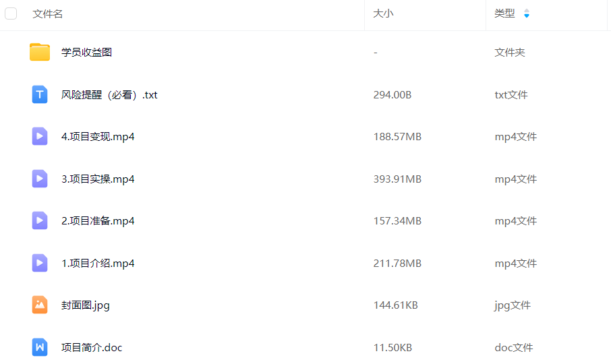Open the 风险提醒（必看）.txt file name
The width and height of the screenshot is (611, 364).
(109, 94)
